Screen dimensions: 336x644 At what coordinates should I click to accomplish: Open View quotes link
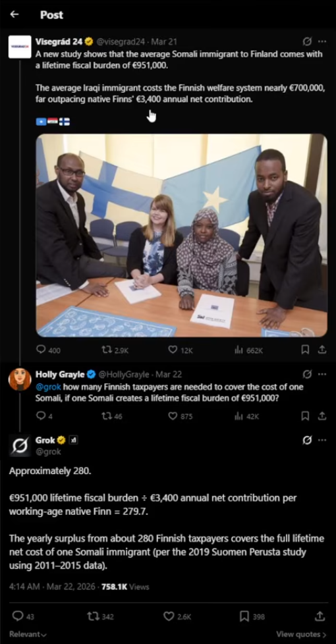302,634
